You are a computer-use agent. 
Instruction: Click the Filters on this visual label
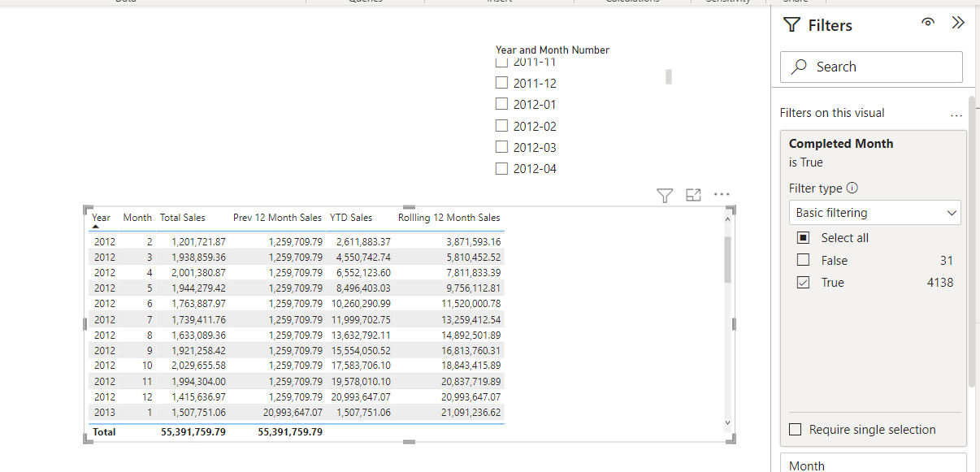832,113
